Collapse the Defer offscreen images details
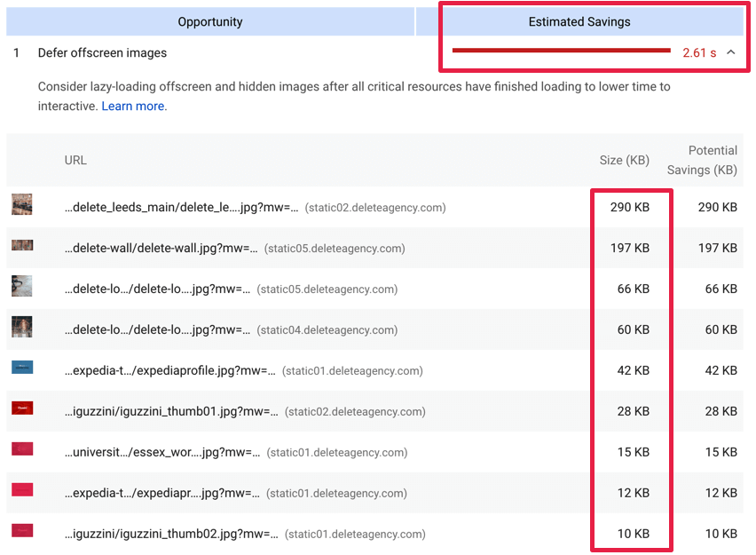This screenshot has height=555, width=756. (x=731, y=52)
